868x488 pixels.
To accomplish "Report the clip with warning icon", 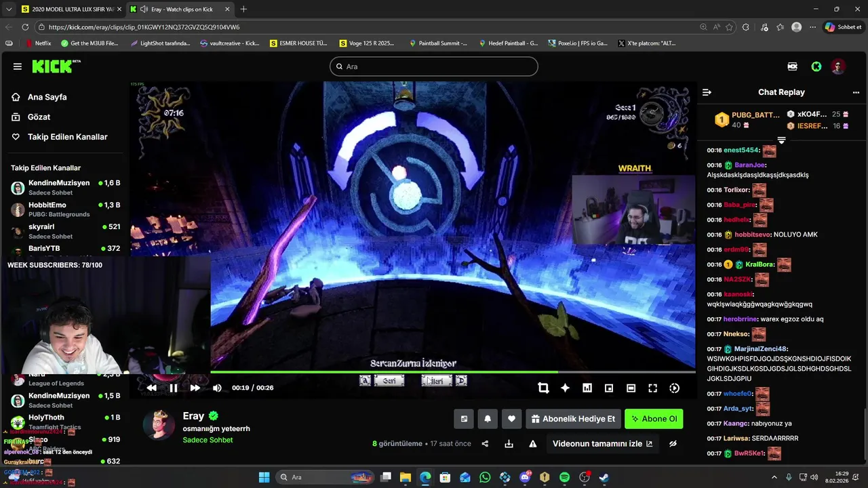I will point(533,444).
